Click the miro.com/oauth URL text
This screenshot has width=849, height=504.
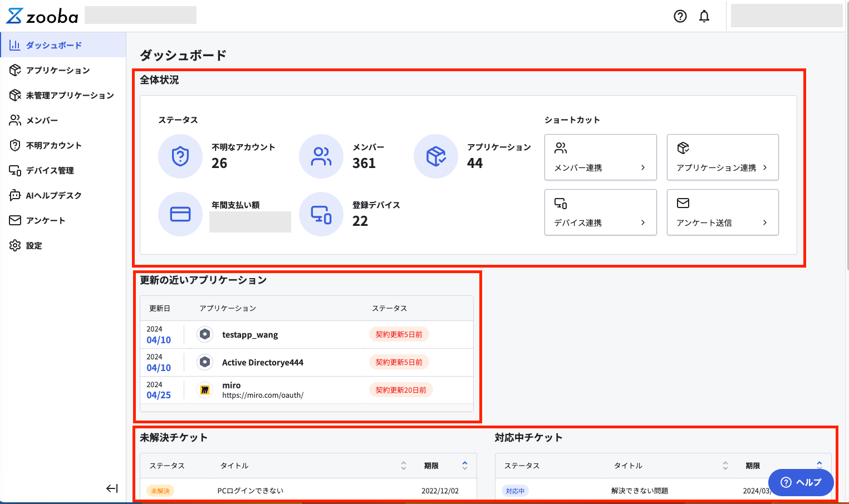[x=263, y=396]
